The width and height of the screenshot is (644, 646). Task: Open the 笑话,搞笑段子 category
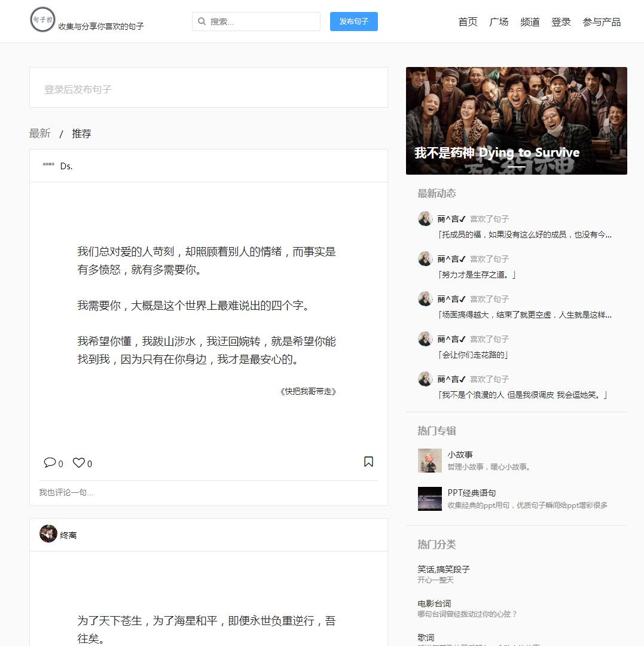[x=444, y=569]
